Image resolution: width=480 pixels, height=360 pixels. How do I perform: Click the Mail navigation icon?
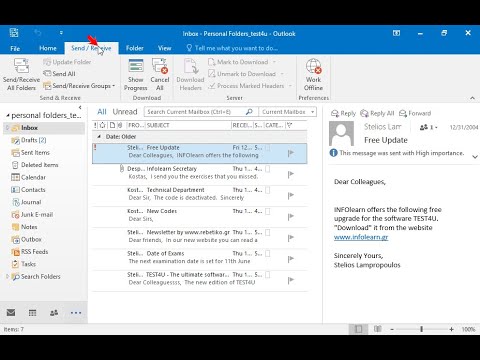[x=11, y=312]
